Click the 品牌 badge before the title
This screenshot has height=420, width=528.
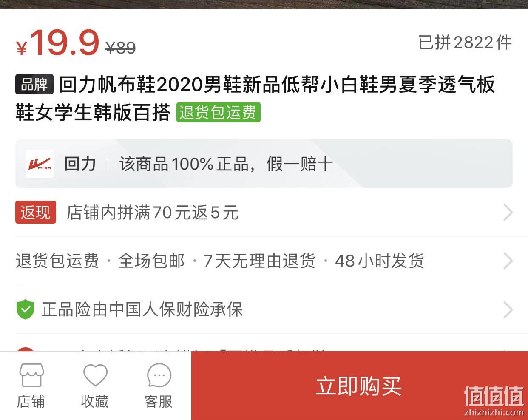click(34, 84)
